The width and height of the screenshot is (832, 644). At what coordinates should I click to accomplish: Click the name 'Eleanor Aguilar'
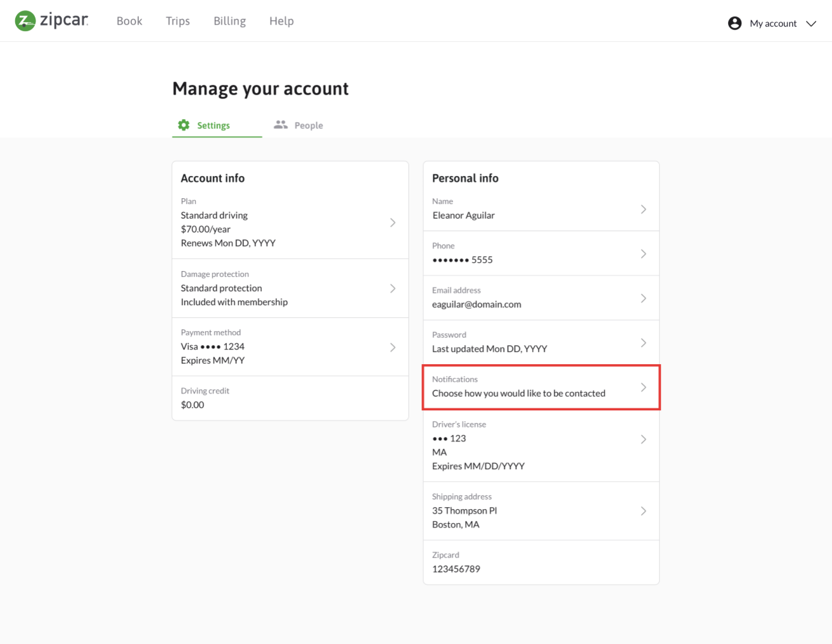point(463,215)
